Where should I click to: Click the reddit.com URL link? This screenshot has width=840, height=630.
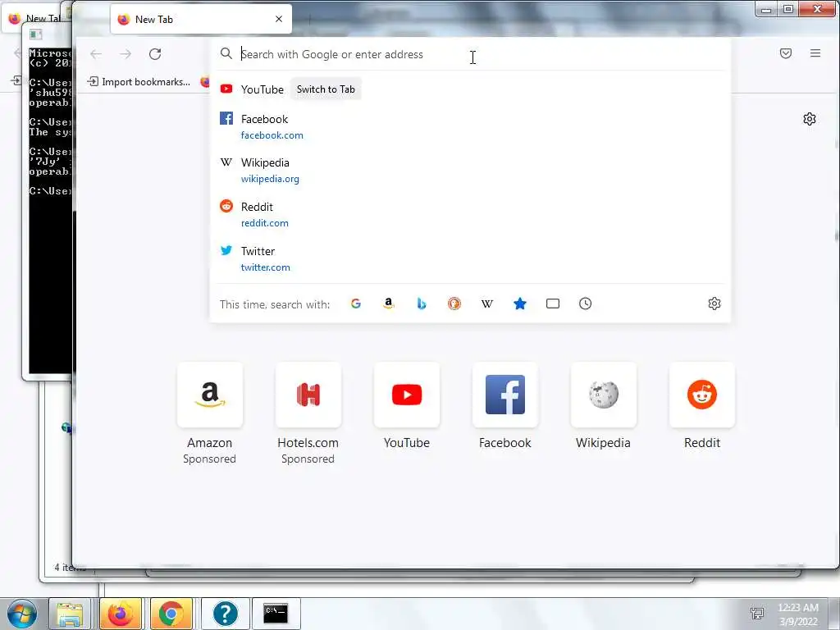pos(265,223)
